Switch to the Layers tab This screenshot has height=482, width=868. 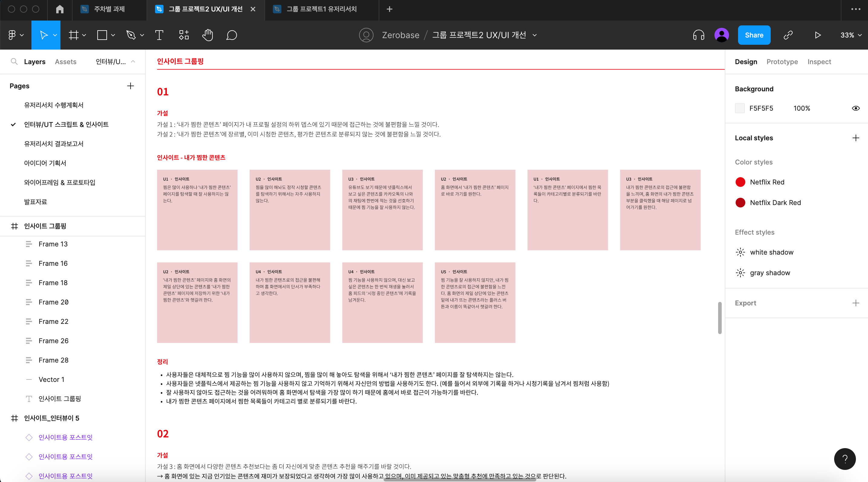(35, 62)
